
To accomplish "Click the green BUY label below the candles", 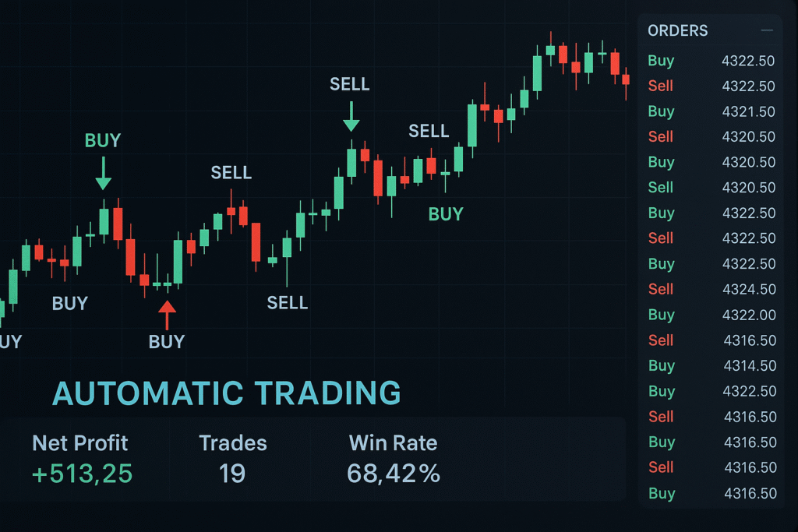I will [x=446, y=214].
